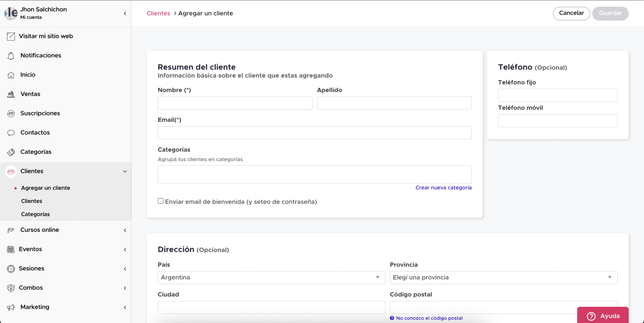The image size is (644, 323).
Task: Expand the Sesiones submenu chevron
Action: (125, 269)
